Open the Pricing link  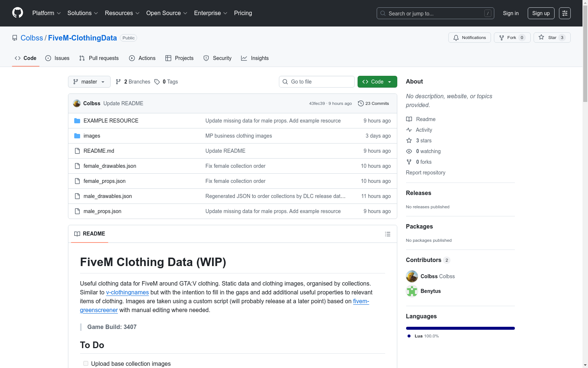coord(243,13)
